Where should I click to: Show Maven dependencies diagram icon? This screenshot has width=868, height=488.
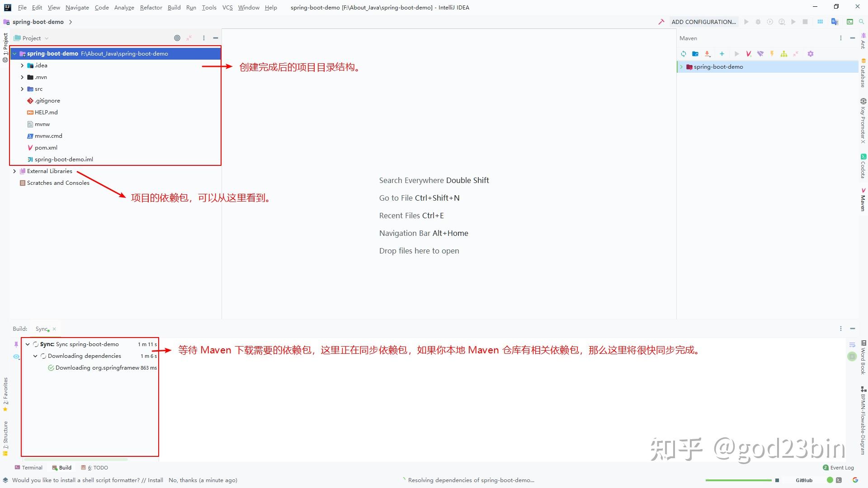point(784,54)
